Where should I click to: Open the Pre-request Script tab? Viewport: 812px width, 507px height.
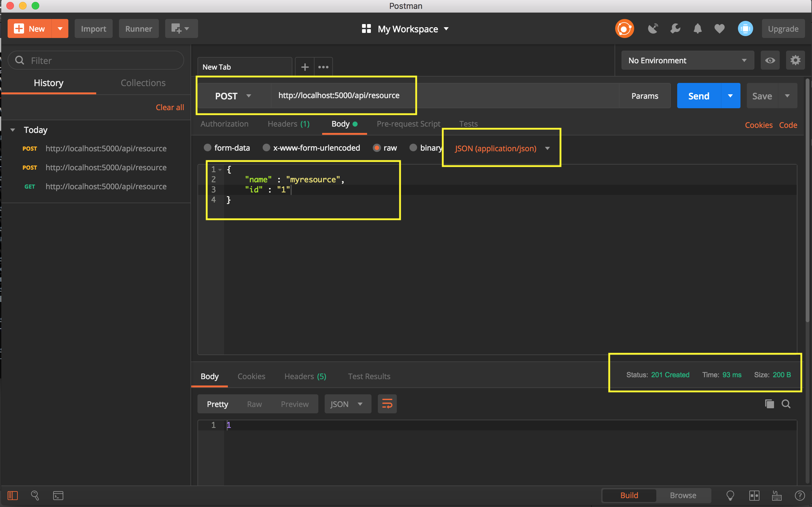pos(408,124)
